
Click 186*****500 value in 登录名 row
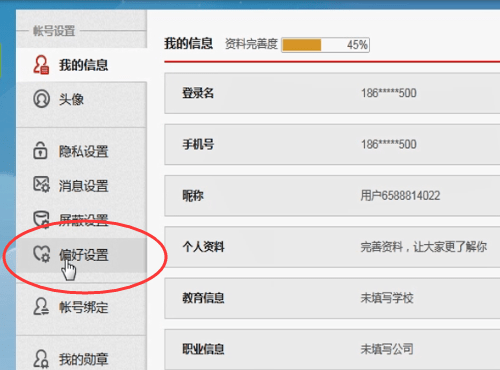[x=389, y=93]
